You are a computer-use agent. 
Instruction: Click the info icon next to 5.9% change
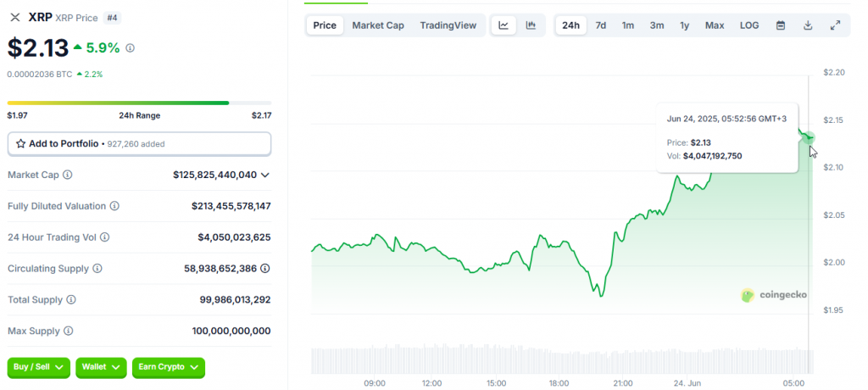point(130,48)
